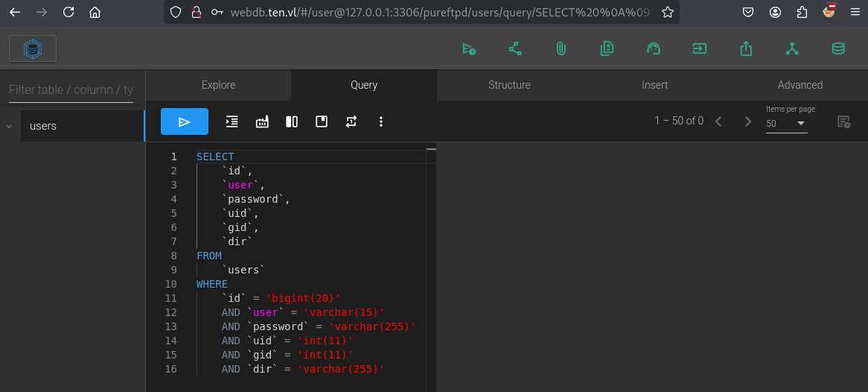The image size is (868, 392).
Task: Click the export share-up icon
Action: point(746,48)
